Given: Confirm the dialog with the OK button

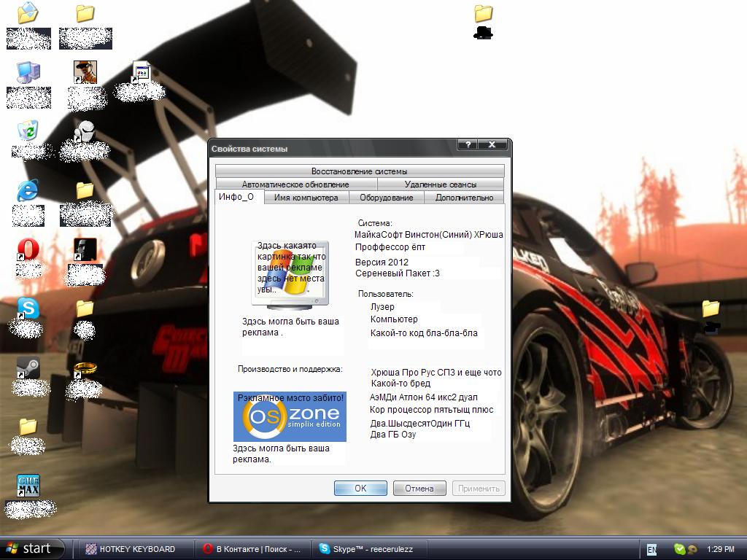Looking at the screenshot, I should coord(360,488).
